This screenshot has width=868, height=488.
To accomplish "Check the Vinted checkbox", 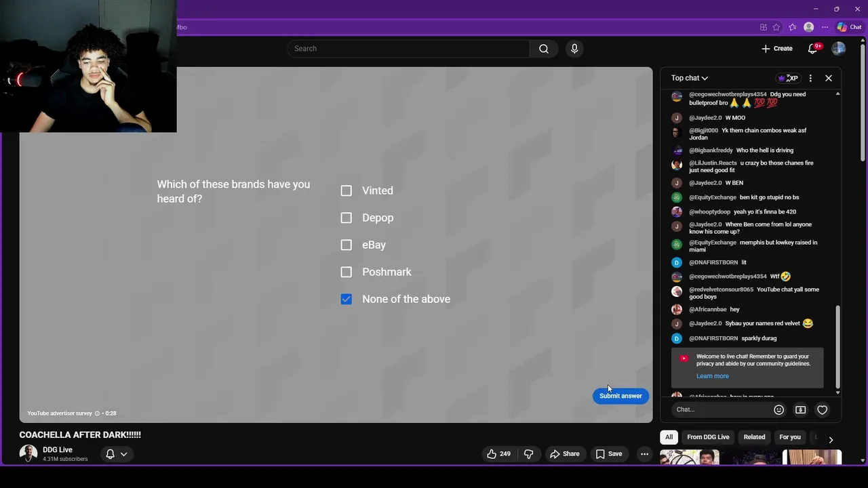I will coord(347,190).
